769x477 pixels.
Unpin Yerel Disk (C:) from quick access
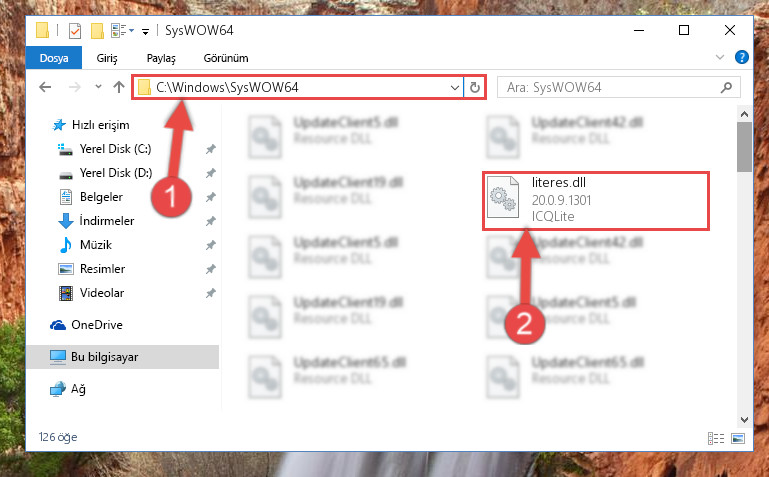(x=211, y=149)
